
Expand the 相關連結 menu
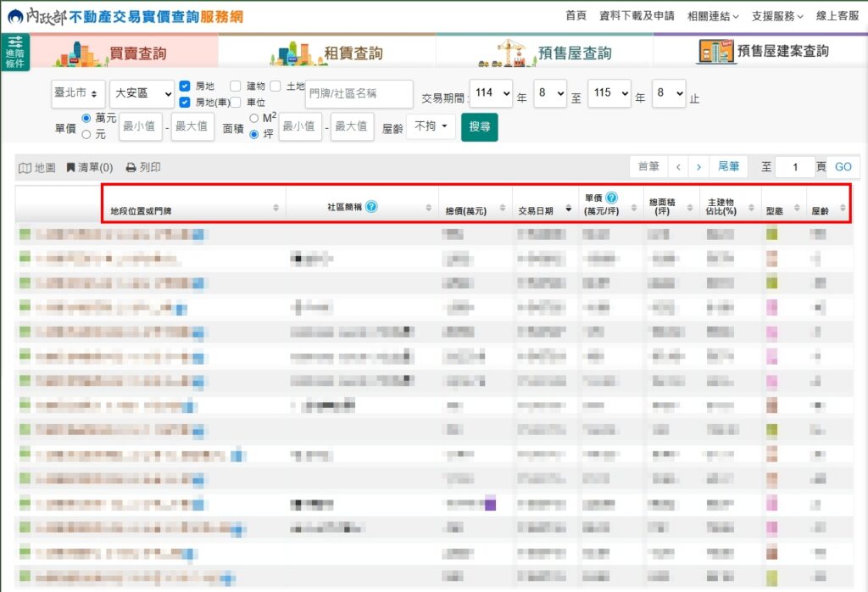point(713,16)
